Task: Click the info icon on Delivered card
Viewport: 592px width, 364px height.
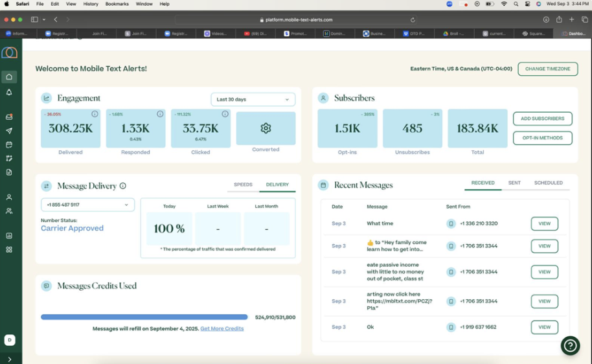Action: [95, 114]
